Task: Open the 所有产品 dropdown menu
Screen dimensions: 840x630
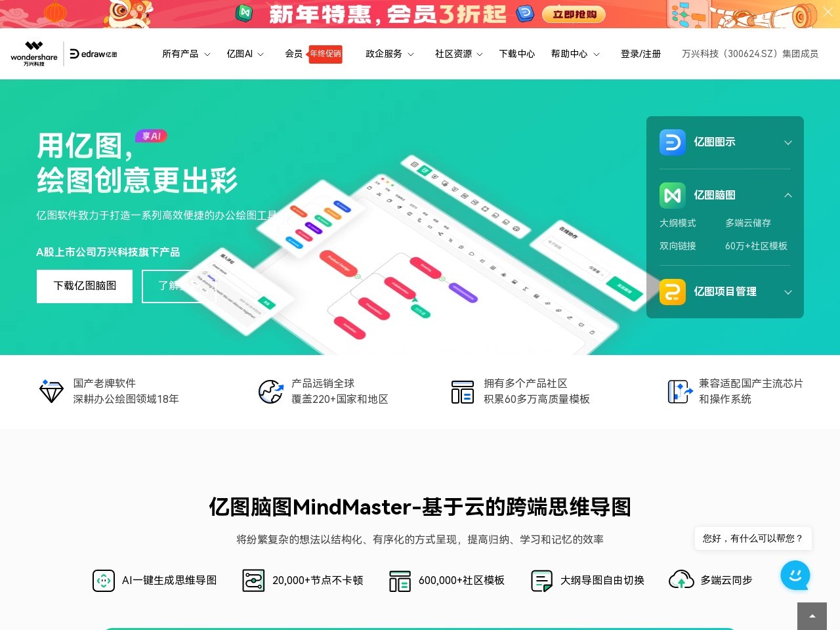Action: pos(186,54)
